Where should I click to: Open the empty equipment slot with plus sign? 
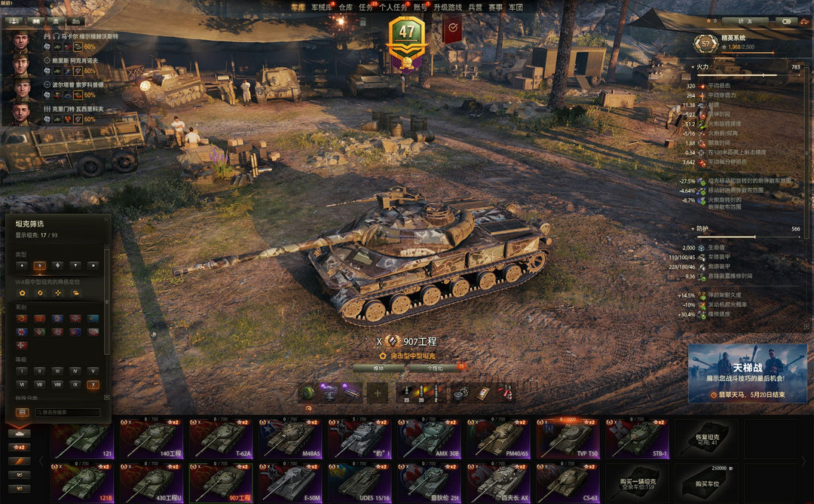click(x=378, y=393)
